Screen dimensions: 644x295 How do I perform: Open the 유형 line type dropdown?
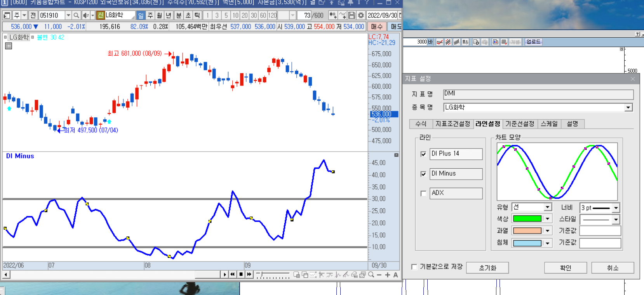(547, 207)
